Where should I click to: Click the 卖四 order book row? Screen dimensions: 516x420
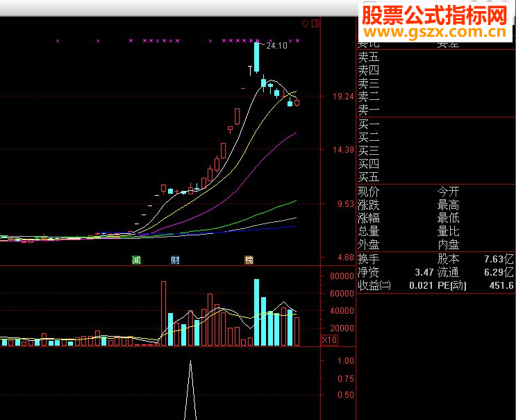435,70
